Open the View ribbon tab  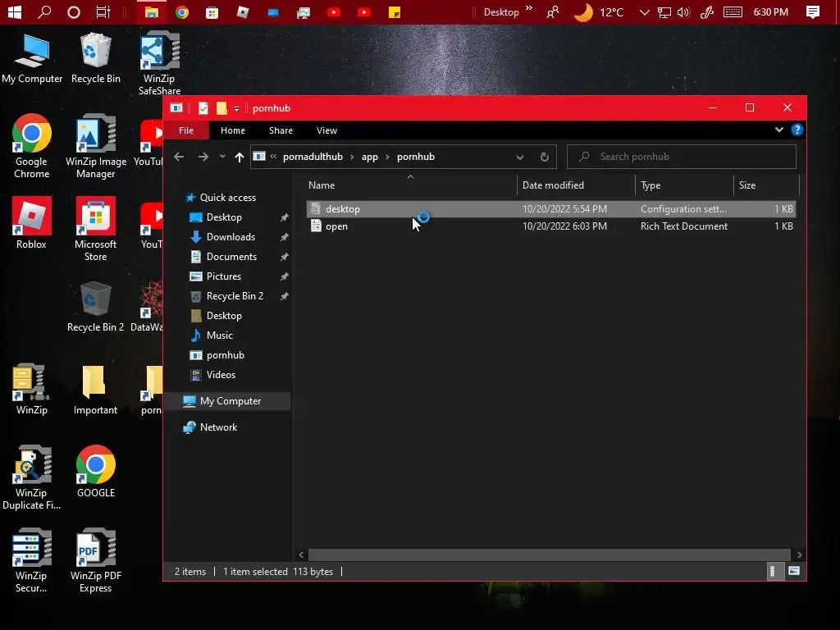click(326, 130)
